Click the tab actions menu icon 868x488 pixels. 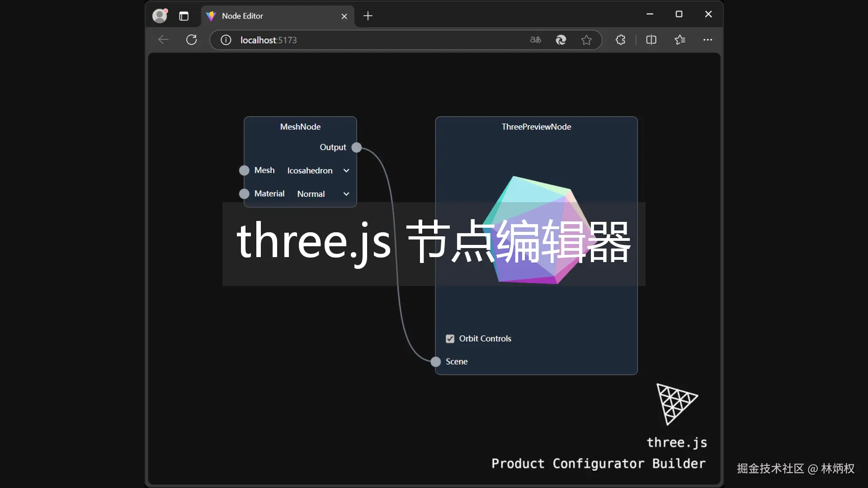(x=184, y=16)
